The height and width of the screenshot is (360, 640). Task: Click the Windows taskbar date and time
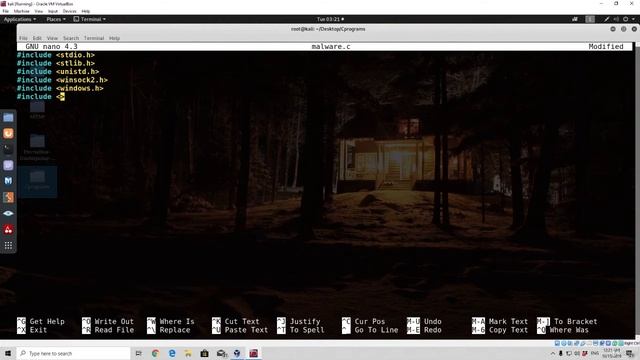coord(611,353)
